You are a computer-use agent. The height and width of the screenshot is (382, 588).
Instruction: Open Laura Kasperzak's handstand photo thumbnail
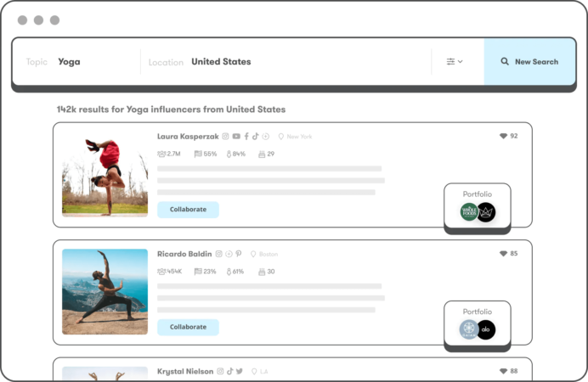(x=105, y=175)
